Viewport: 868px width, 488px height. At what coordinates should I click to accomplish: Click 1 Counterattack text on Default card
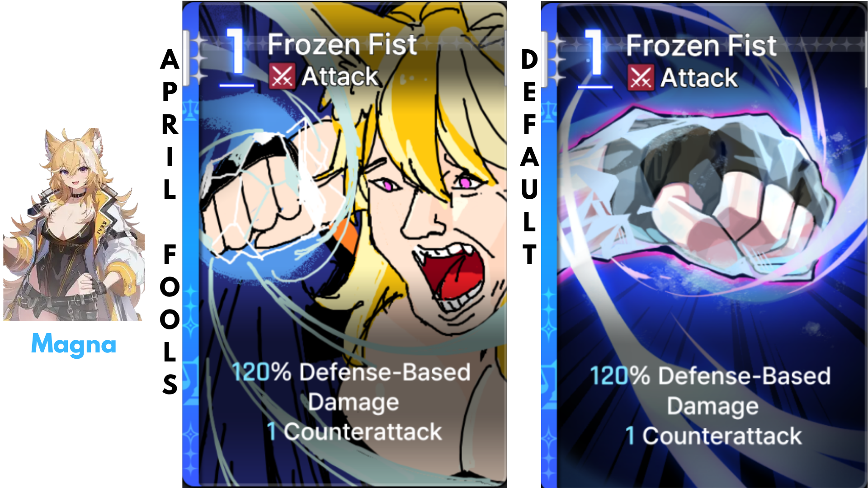tap(713, 436)
